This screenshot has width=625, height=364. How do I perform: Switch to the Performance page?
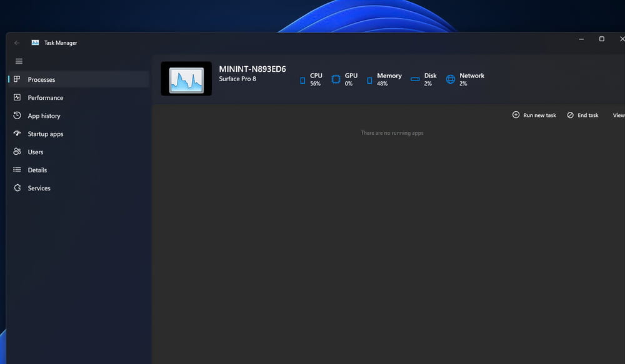pos(45,98)
